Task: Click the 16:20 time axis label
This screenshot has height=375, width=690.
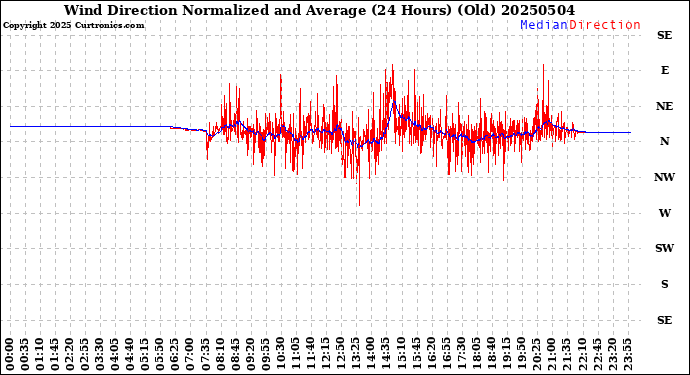Action: point(431,354)
